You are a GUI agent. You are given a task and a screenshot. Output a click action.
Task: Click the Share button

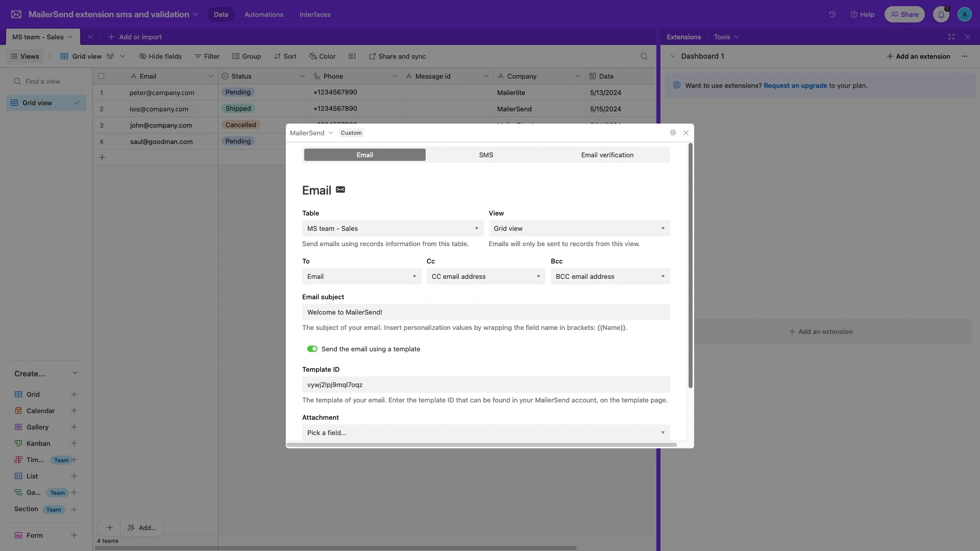pos(904,14)
